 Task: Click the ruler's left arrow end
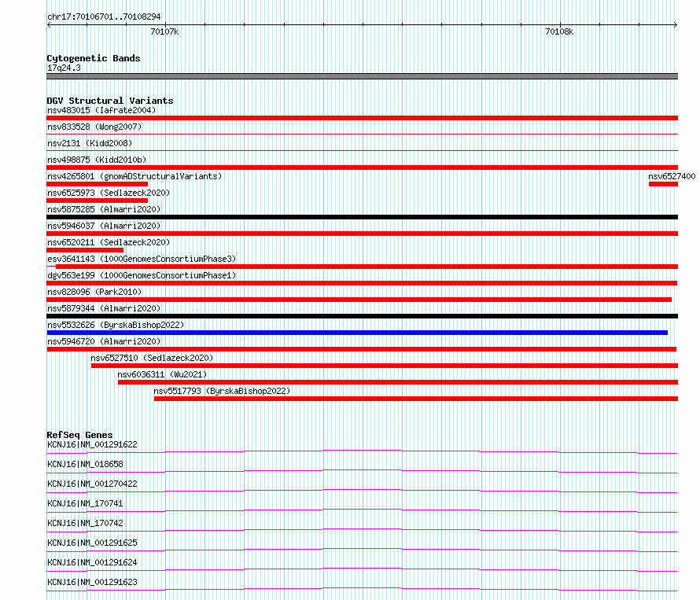click(49, 24)
